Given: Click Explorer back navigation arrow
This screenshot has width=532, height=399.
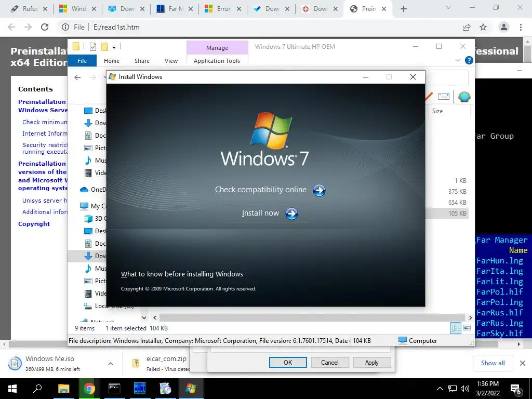Looking at the screenshot, I should 77,77.
